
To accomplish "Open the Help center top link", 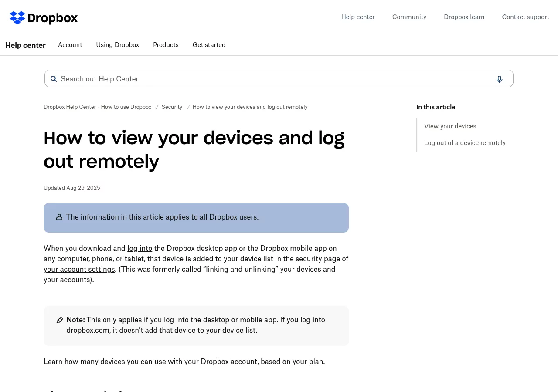I will click(358, 17).
